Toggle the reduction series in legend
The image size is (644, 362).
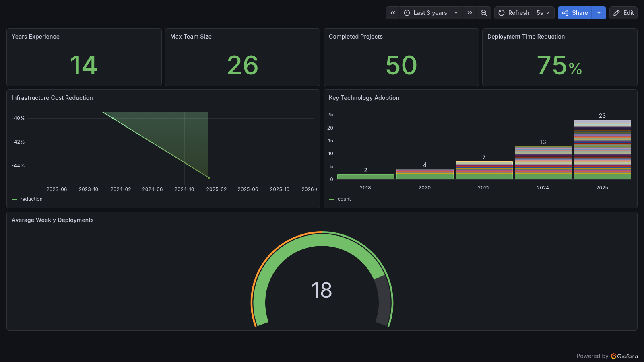pyautogui.click(x=31, y=199)
